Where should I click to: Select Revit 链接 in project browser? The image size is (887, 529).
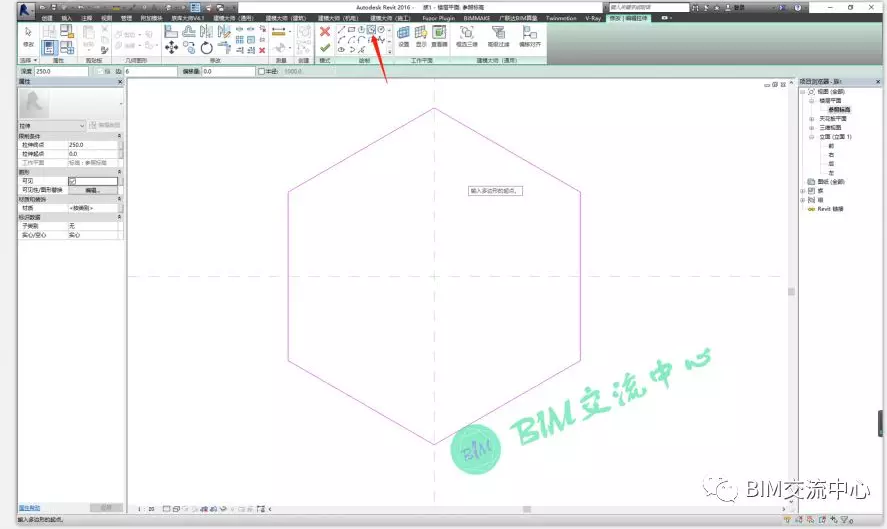(830, 209)
